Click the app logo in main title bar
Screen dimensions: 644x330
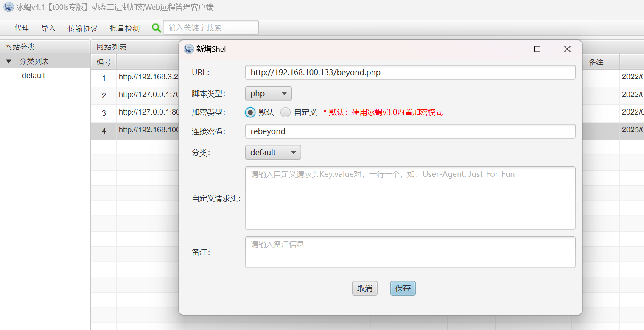coord(8,7)
